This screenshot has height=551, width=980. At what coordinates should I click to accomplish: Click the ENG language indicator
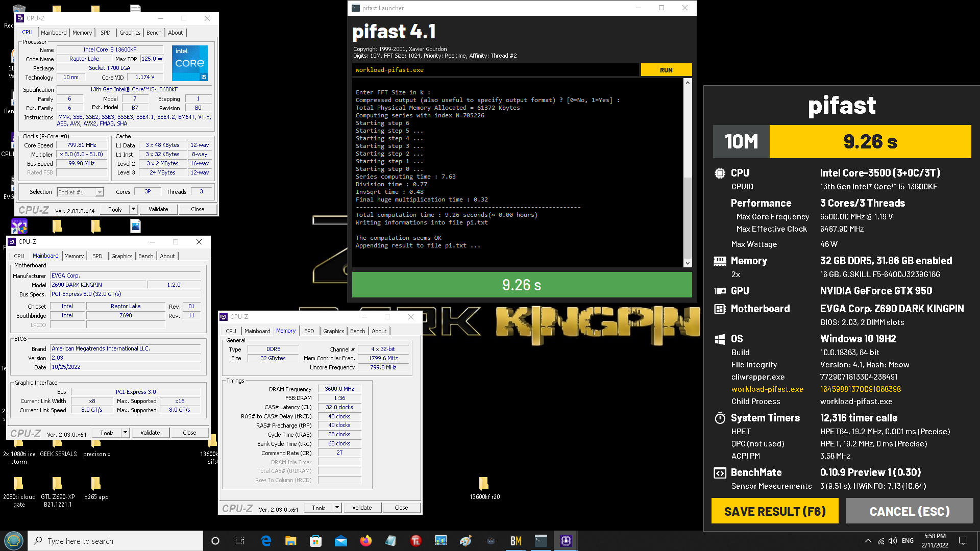908,541
